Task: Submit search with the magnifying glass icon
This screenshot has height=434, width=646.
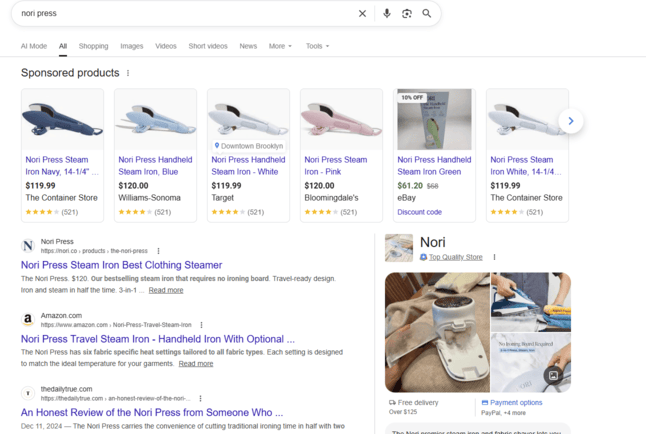Action: [427, 14]
